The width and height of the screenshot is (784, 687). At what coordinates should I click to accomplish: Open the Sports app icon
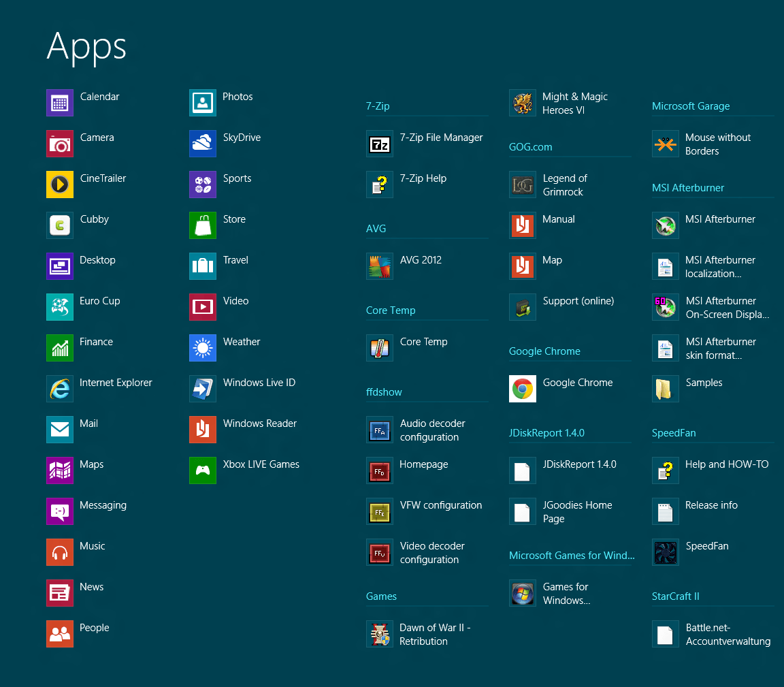coord(203,185)
